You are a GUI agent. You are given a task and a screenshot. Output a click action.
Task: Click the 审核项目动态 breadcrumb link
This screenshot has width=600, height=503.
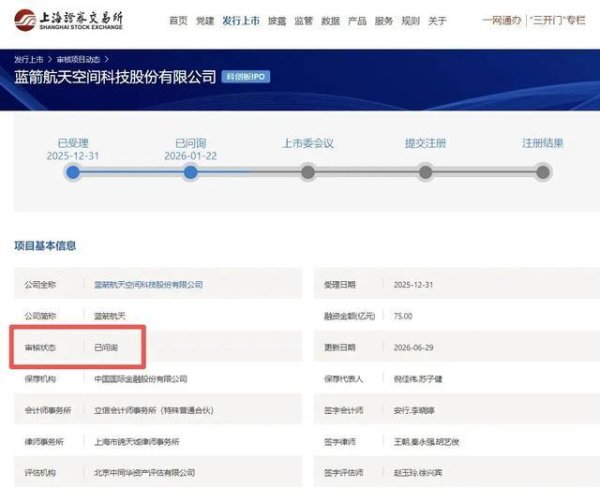pos(78,60)
